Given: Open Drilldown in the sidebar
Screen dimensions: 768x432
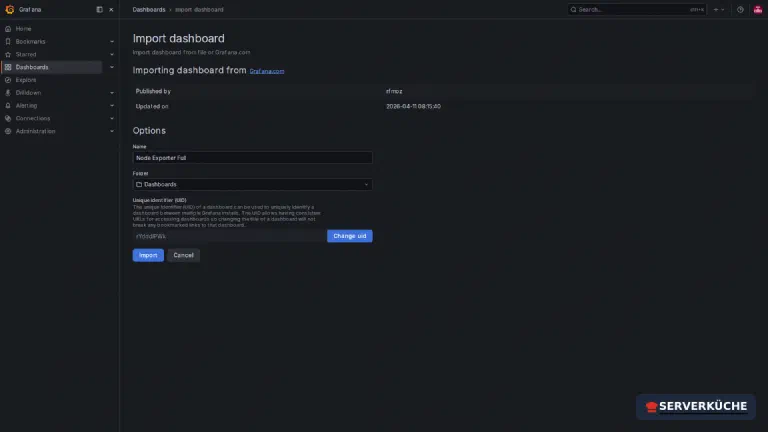Looking at the screenshot, I should (x=28, y=93).
